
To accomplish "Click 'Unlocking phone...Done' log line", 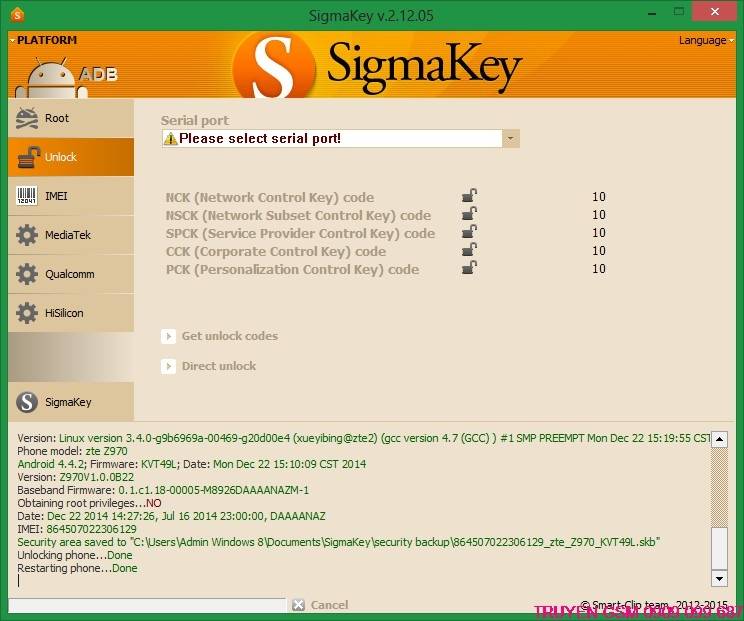I will coord(74,555).
